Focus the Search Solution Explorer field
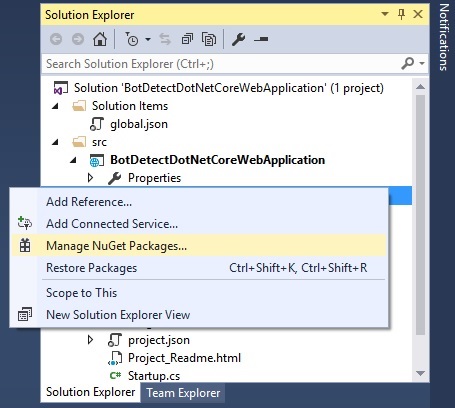 tap(220, 63)
